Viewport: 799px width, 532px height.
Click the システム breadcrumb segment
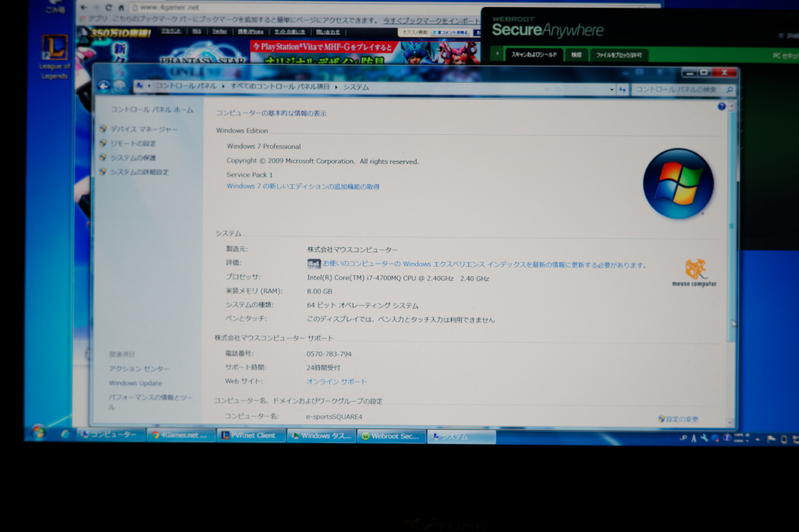[356, 87]
